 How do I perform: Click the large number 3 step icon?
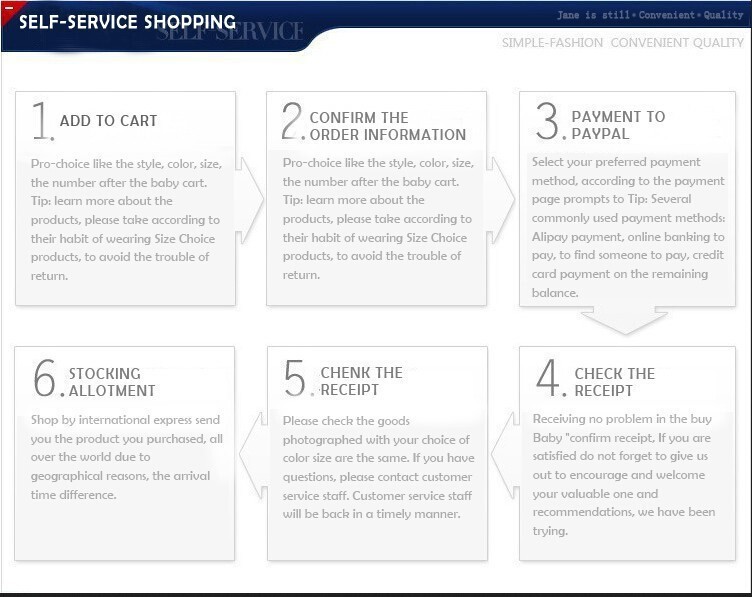pyautogui.click(x=548, y=122)
